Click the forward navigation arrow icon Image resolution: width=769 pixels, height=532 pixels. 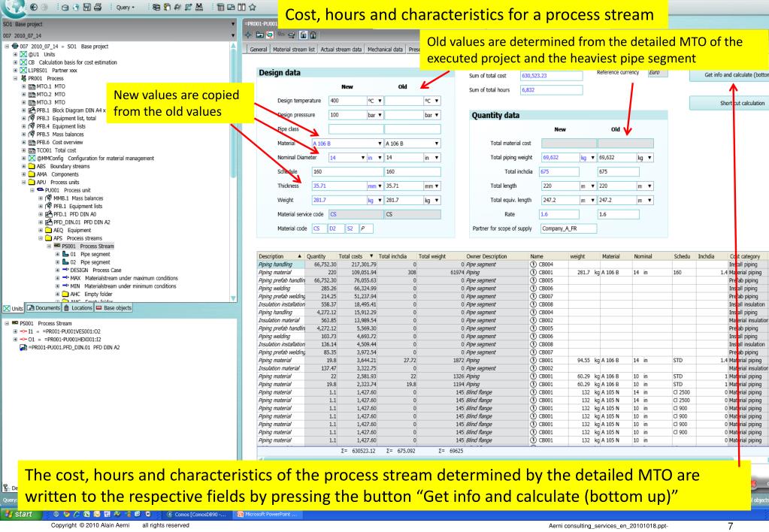click(44, 7)
